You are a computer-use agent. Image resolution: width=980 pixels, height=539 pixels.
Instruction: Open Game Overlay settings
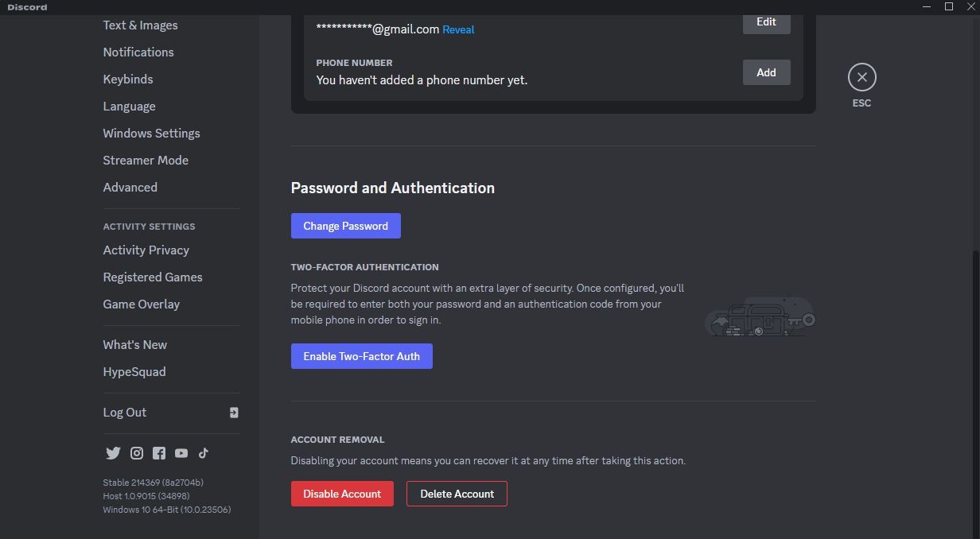tap(141, 304)
